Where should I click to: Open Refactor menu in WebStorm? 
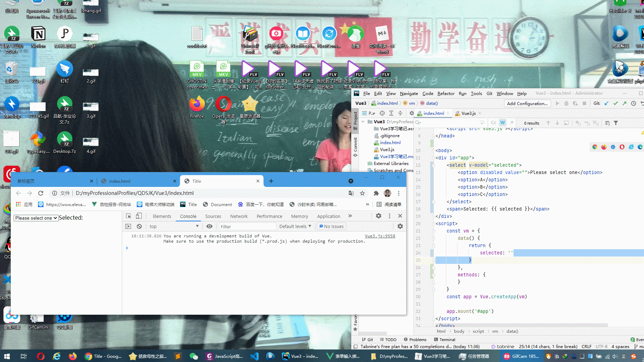pos(446,94)
